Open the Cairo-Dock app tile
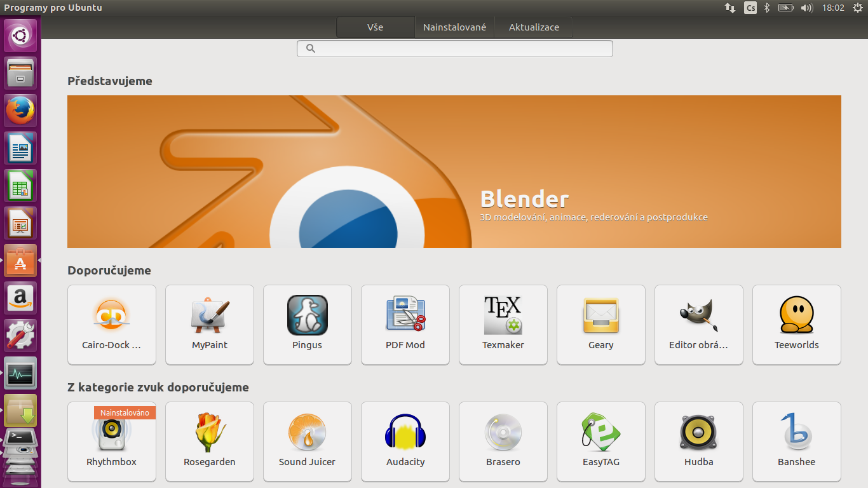 coord(112,325)
